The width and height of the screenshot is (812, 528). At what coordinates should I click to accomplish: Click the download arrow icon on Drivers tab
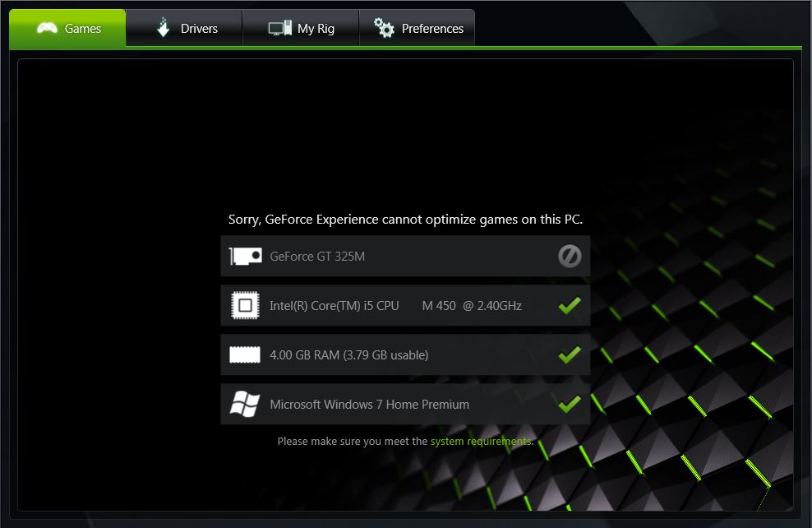[x=163, y=27]
